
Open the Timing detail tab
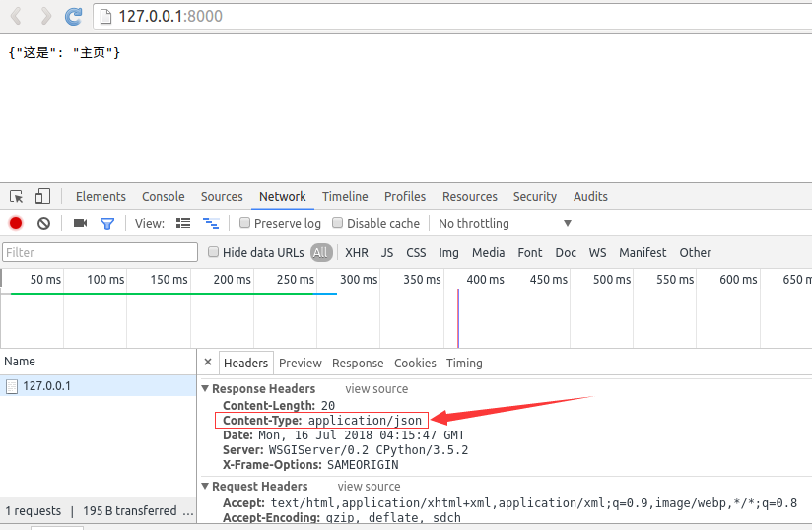click(x=464, y=364)
